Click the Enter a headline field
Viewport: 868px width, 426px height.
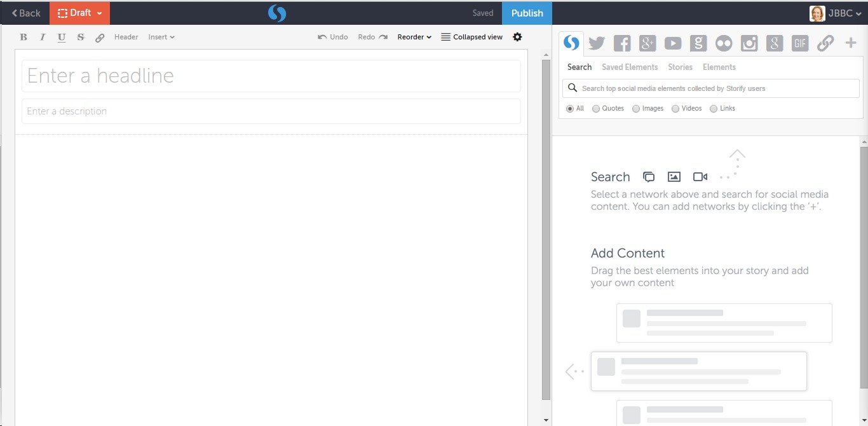271,76
